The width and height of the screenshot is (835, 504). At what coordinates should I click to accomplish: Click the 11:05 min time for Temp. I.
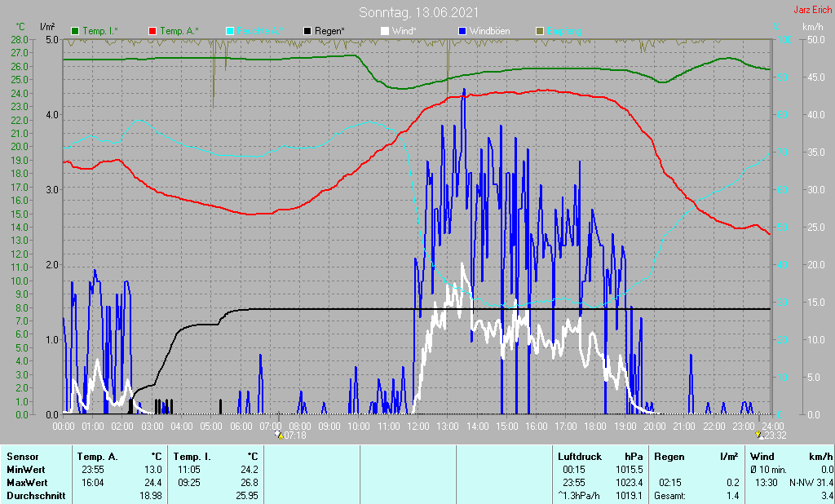point(189,470)
